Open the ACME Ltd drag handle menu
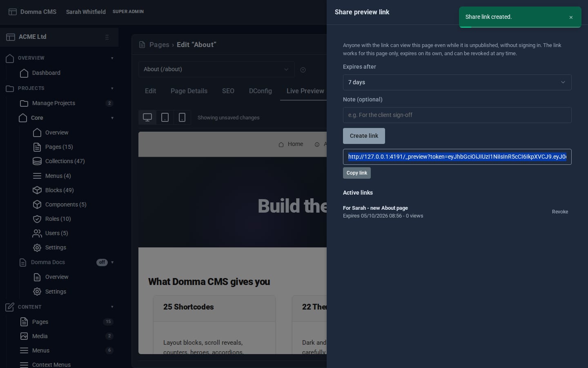 tap(107, 37)
